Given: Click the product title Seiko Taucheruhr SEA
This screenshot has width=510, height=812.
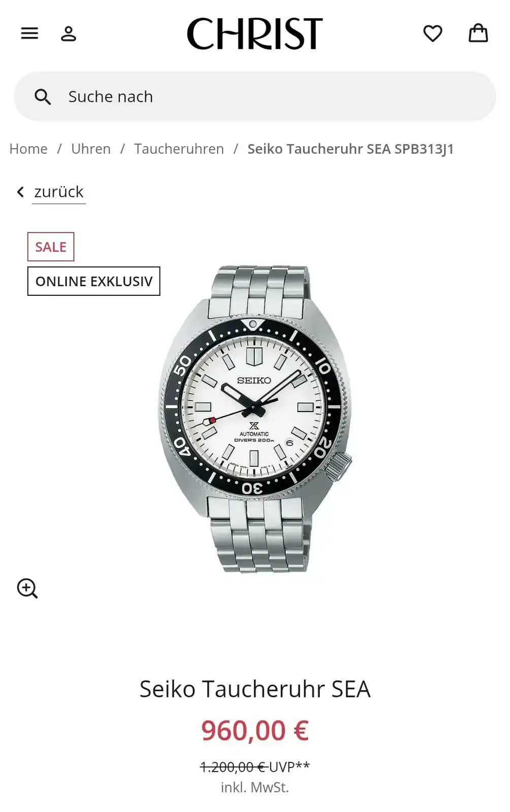Looking at the screenshot, I should pyautogui.click(x=255, y=689).
